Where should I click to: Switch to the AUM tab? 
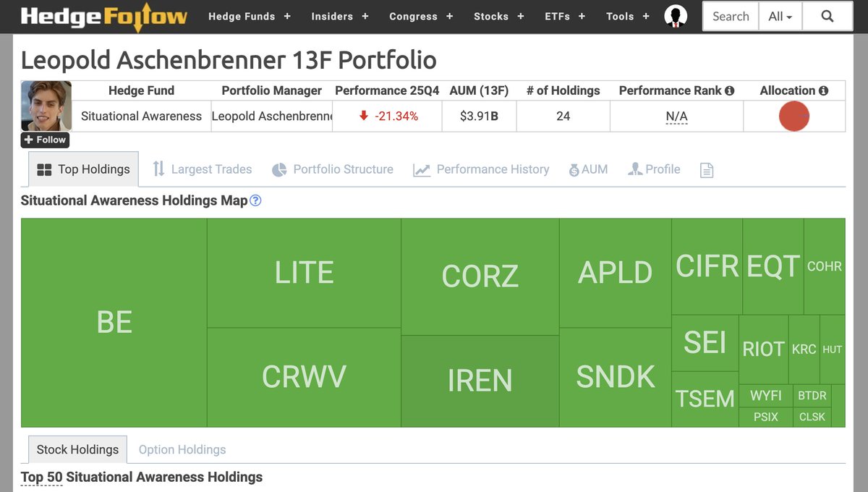coord(588,169)
